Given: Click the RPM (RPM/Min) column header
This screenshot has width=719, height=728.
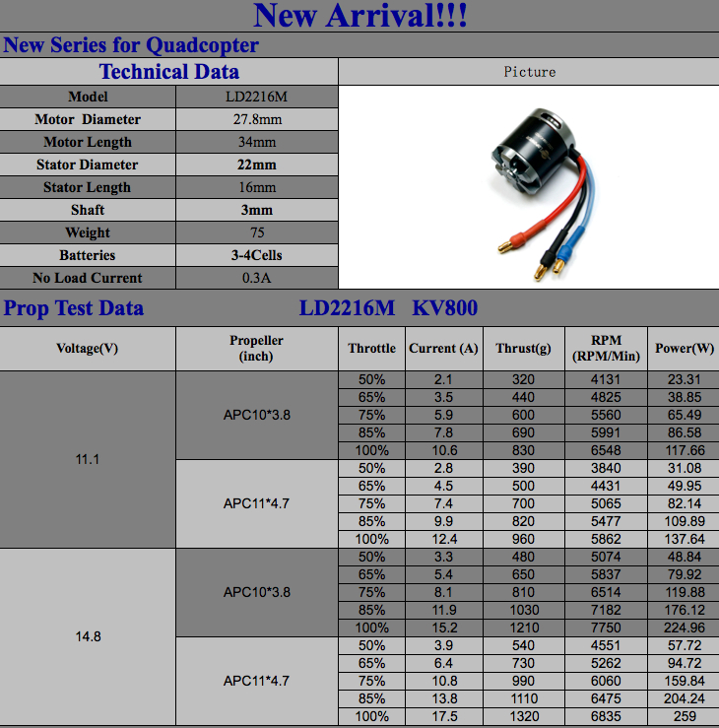Looking at the screenshot, I should click(x=606, y=349).
